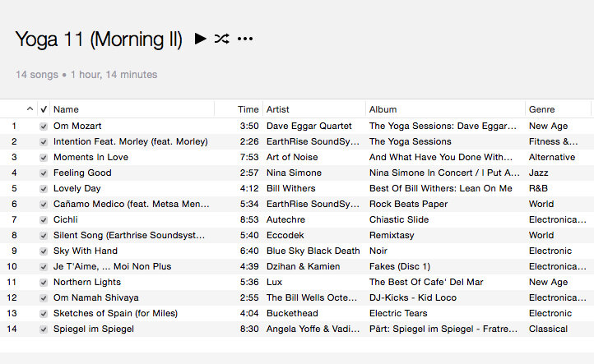Select the song name Spiegel im Spiegel

tap(93, 329)
